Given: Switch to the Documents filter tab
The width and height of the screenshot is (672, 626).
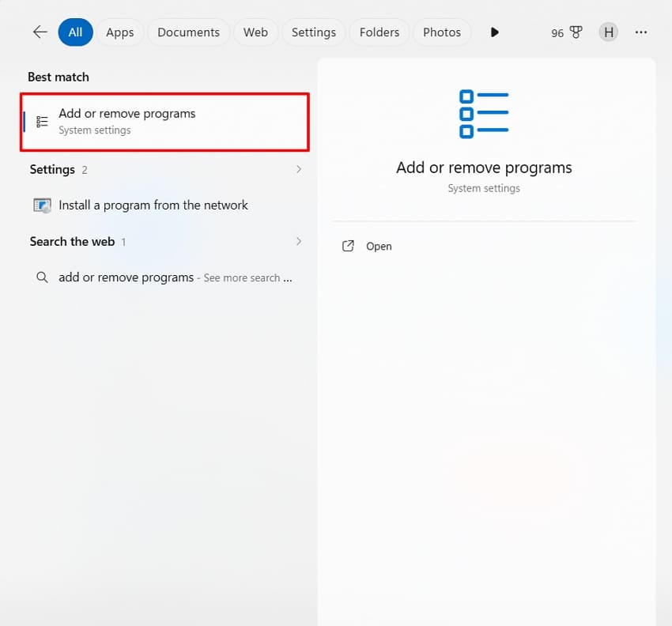Looking at the screenshot, I should [189, 32].
